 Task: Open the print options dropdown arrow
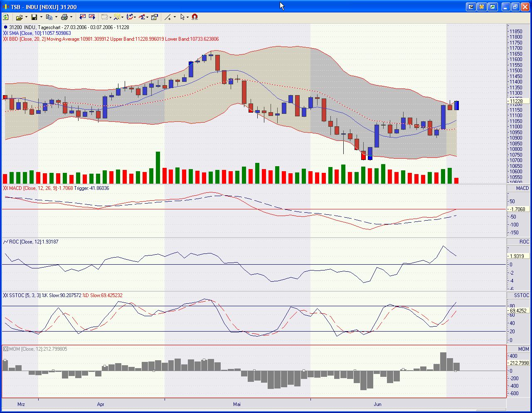point(70,17)
